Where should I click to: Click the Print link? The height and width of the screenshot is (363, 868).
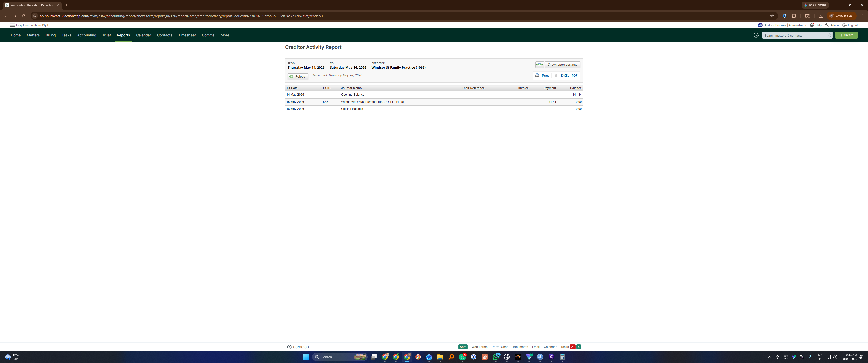(x=545, y=75)
